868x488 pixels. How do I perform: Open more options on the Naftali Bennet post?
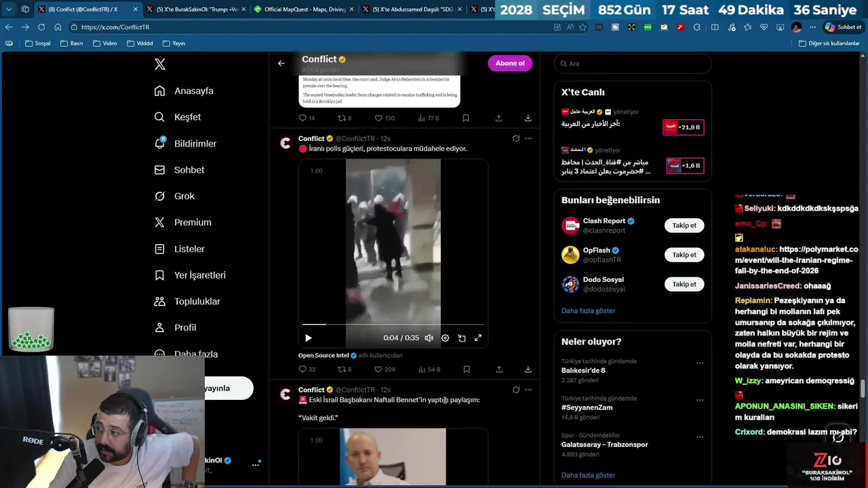pyautogui.click(x=528, y=390)
